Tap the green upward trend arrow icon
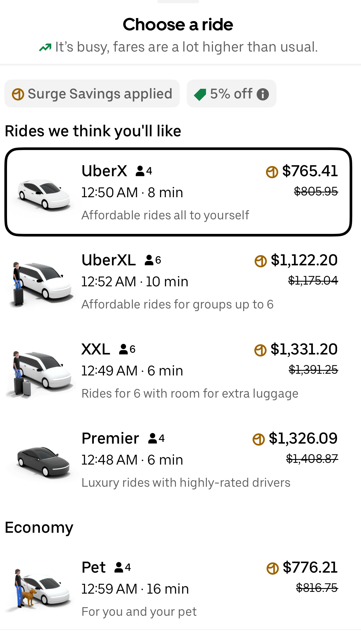 click(45, 47)
